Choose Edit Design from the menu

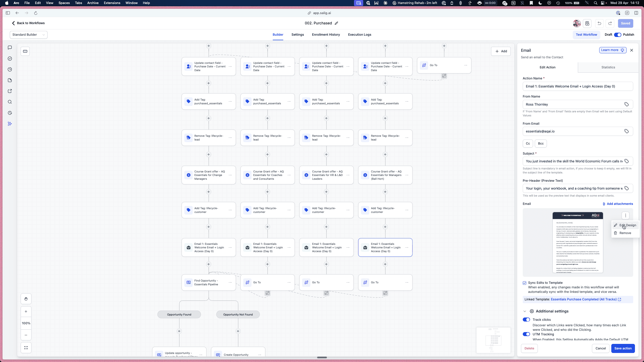click(x=625, y=225)
